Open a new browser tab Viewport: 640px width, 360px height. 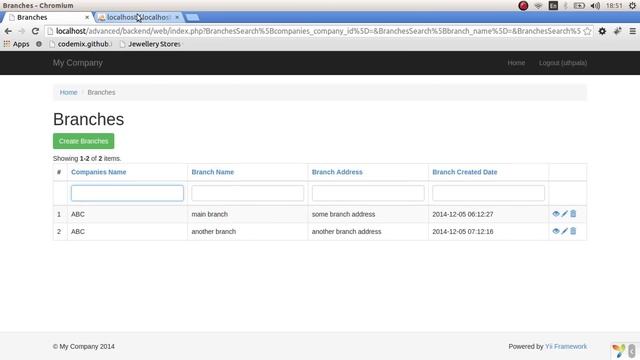point(193,17)
